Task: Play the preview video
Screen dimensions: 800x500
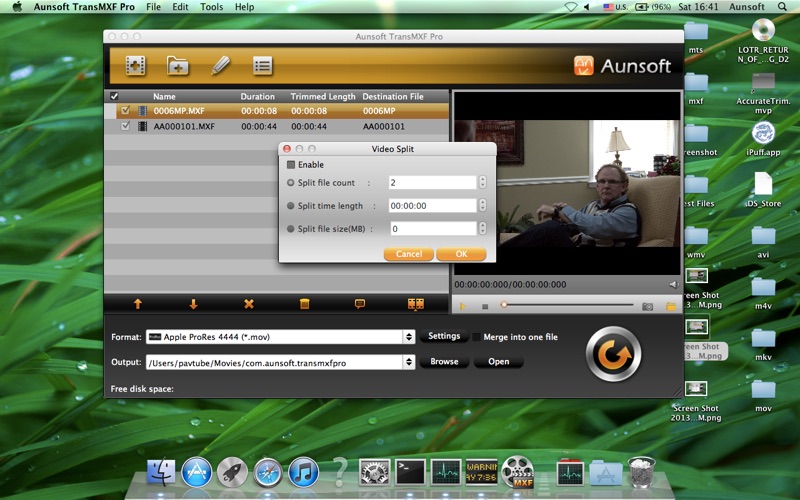Action: click(x=463, y=307)
